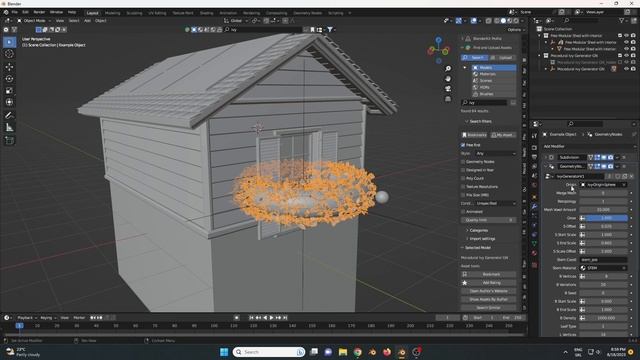Switch to the Modeling workspace tab
The image size is (640, 360).
[112, 13]
